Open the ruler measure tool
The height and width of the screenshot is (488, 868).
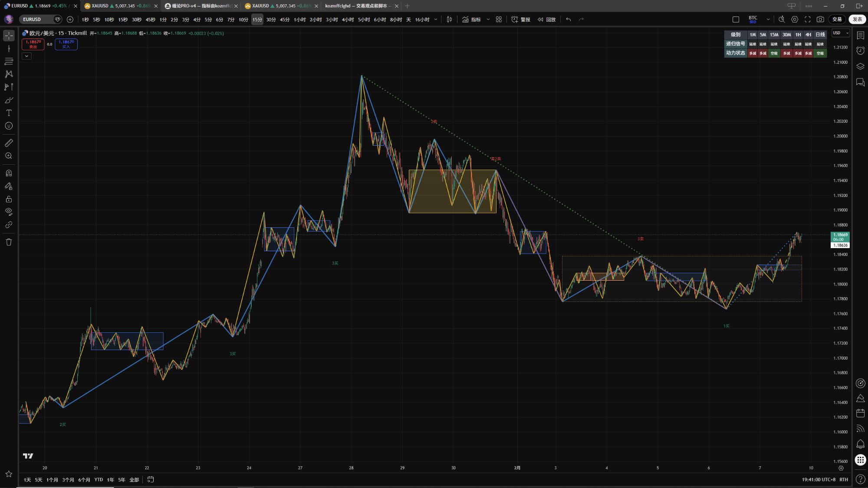tap(9, 143)
